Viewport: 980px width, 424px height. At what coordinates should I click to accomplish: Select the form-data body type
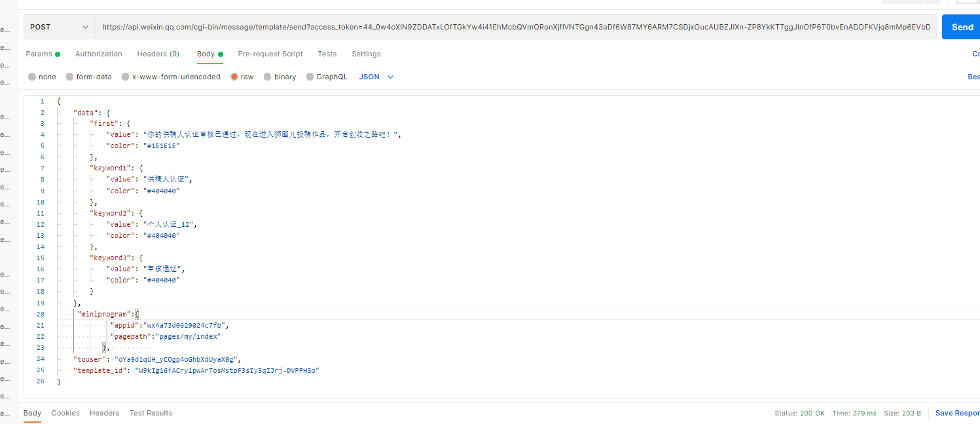point(89,77)
